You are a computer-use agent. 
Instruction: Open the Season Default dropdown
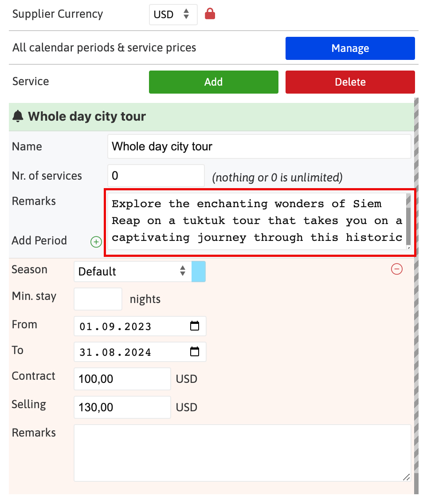tap(133, 272)
